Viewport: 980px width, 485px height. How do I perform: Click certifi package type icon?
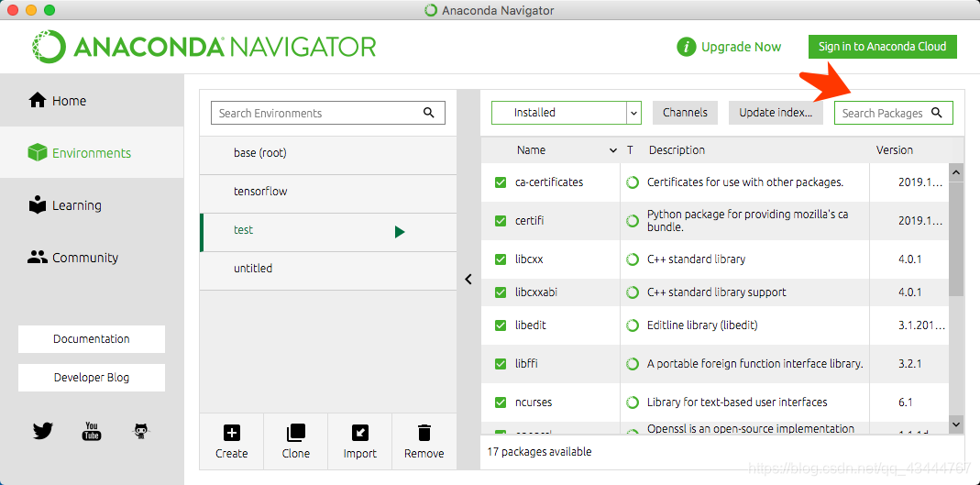coord(633,221)
